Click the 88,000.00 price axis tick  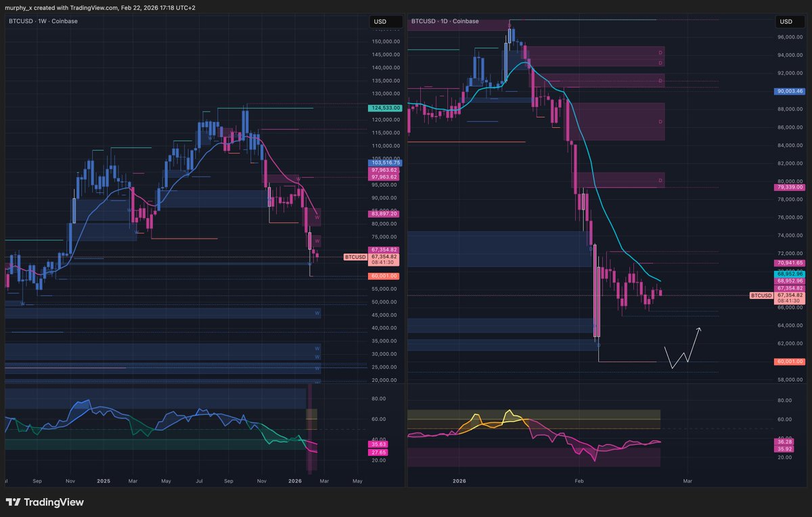(792, 109)
